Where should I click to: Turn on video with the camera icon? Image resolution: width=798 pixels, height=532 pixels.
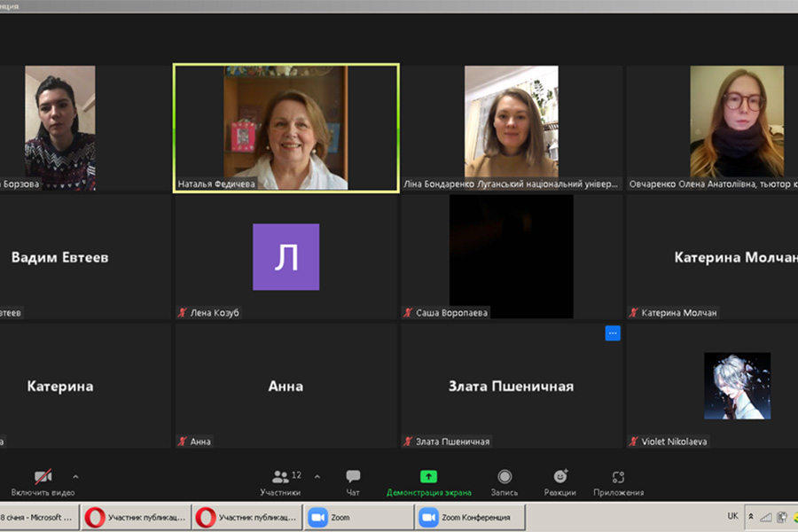43,477
